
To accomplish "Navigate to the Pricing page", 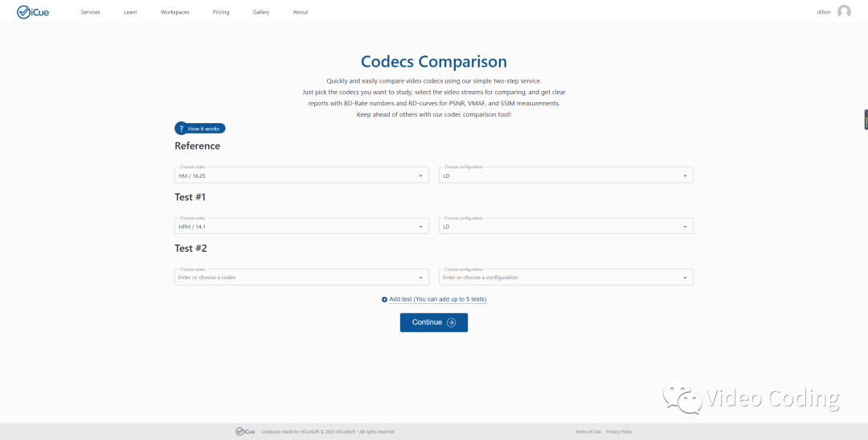I will click(221, 12).
